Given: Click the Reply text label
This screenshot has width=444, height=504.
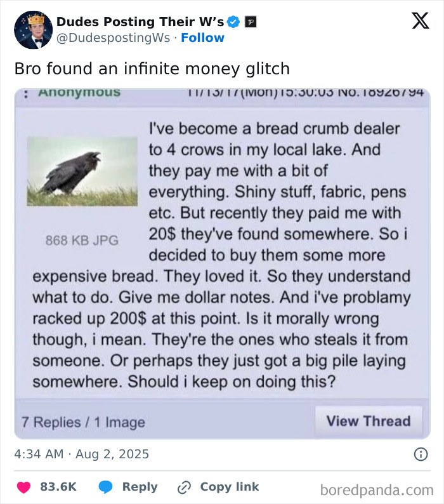Looking at the screenshot, I should 140,487.
